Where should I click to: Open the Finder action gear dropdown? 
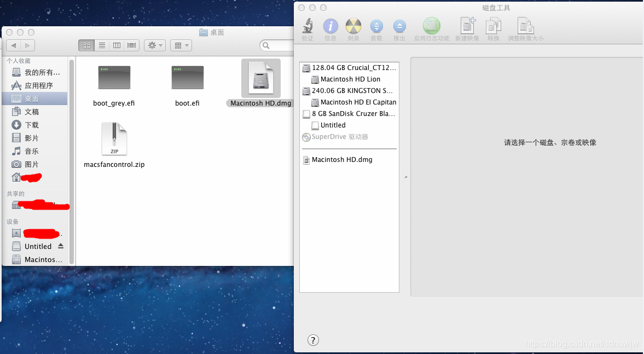(x=155, y=45)
